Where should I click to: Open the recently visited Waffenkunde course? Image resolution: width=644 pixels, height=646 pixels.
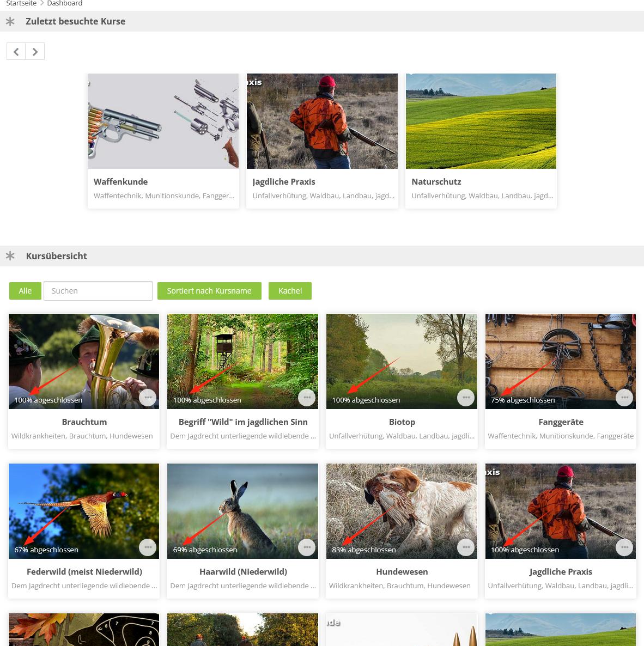click(121, 182)
